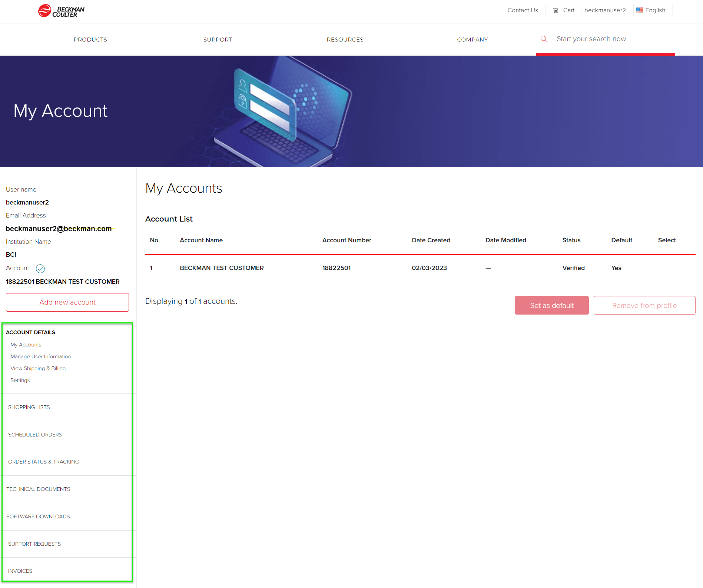The height and width of the screenshot is (588, 703).
Task: Open the shopping Cart icon
Action: [x=556, y=10]
